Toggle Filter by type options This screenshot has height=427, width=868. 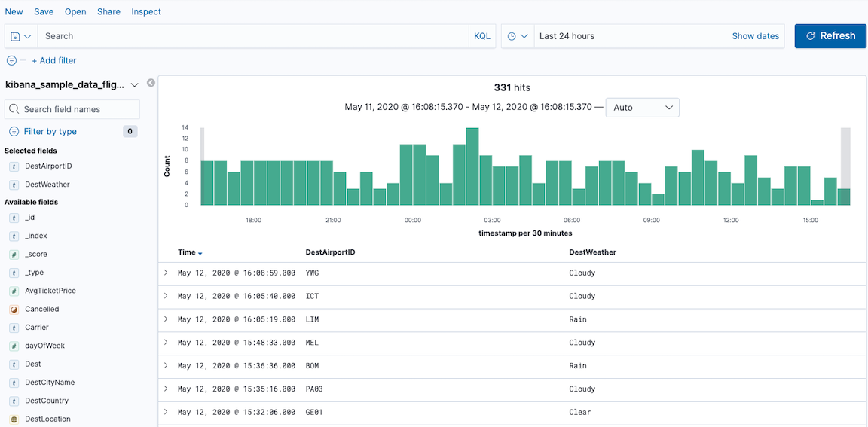[x=50, y=131]
